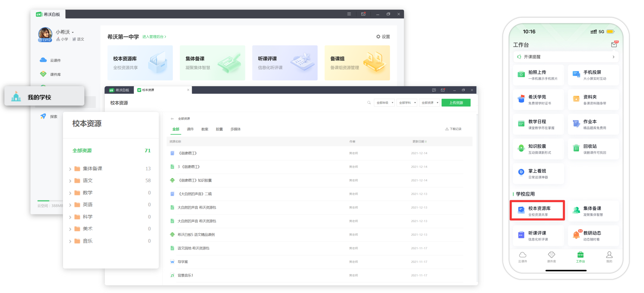644x293 pixels.
Task: Open 下载记录 link
Action: pyautogui.click(x=453, y=129)
